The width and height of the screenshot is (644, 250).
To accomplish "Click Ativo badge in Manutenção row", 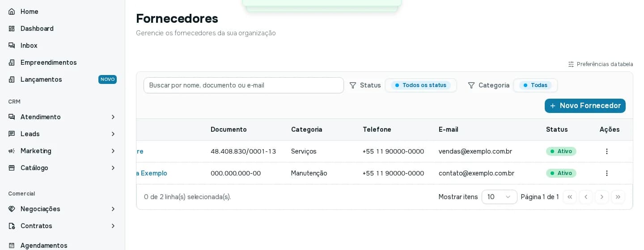I will pos(561,173).
